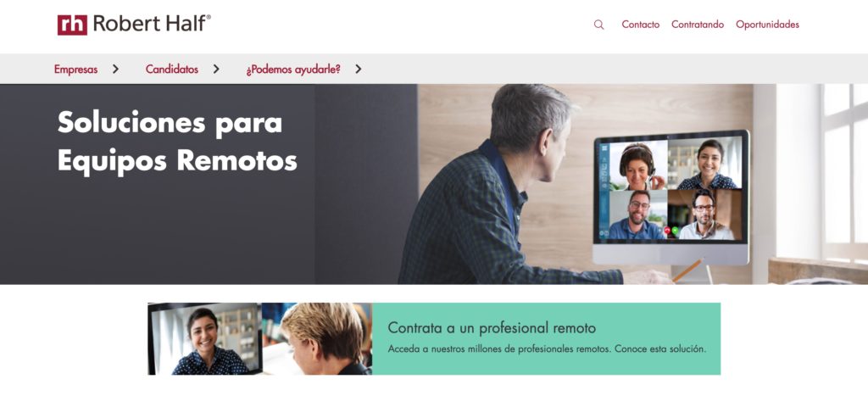
Task: Click the banner photo of the smiling woman
Action: click(205, 339)
